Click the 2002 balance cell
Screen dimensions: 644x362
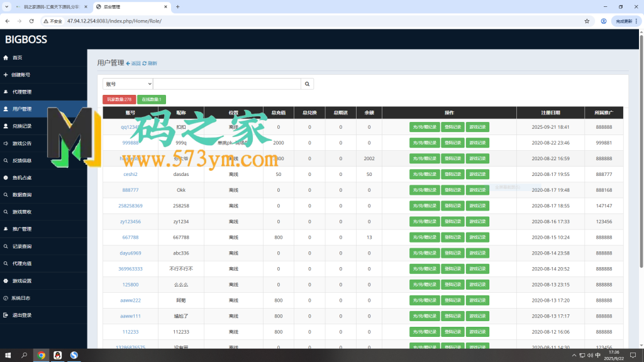[369, 158]
